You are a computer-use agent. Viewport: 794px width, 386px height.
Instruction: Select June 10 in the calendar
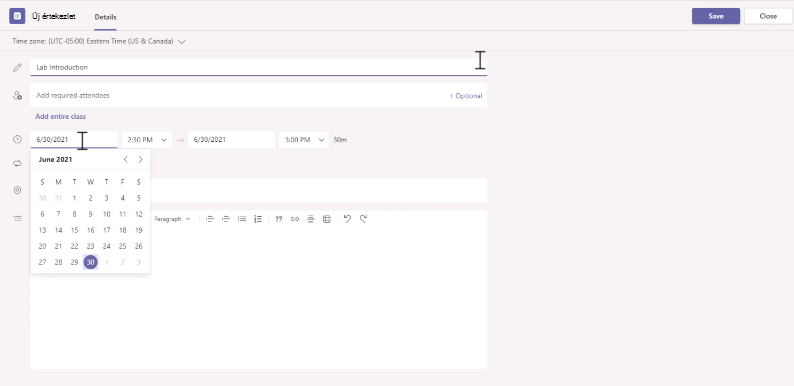(106, 214)
